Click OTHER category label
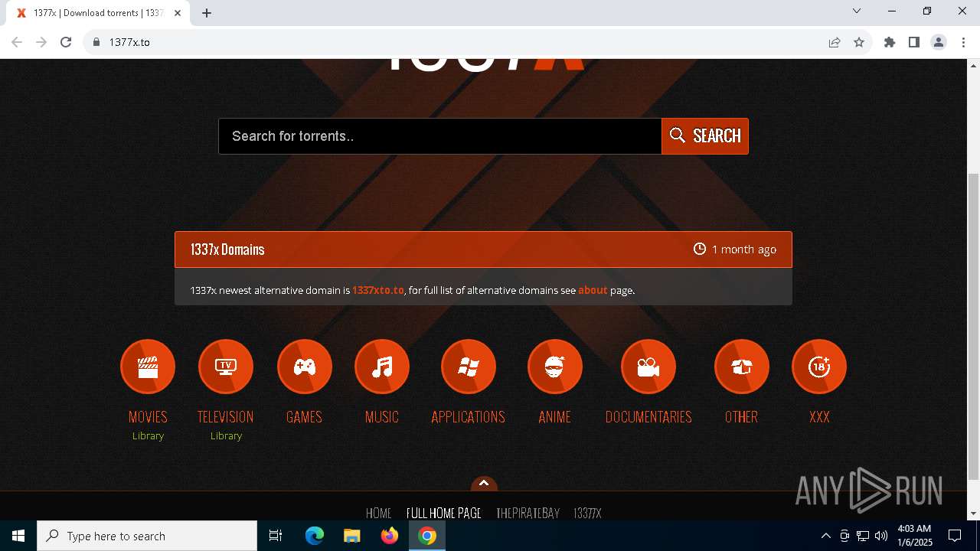Viewport: 980px width, 551px height. tap(742, 417)
